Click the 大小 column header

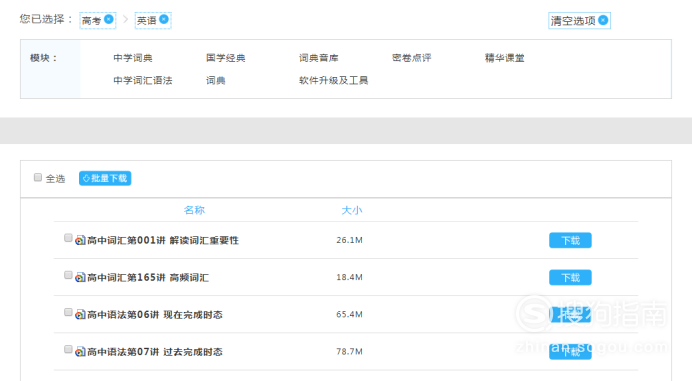pos(352,210)
